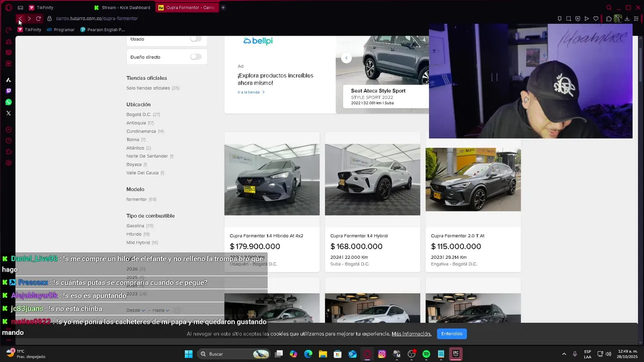Open the downloads icon in browser toolbar
This screenshot has height=362, width=644.
click(627, 19)
